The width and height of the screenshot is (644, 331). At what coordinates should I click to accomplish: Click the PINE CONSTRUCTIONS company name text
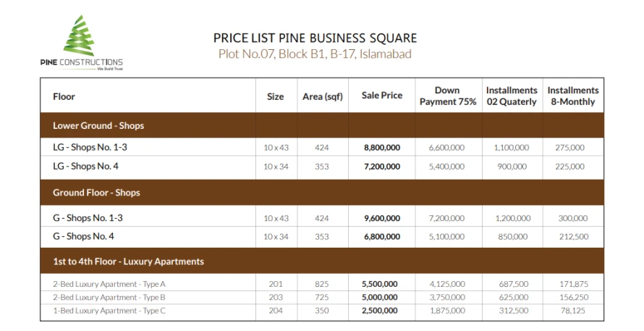coord(82,62)
